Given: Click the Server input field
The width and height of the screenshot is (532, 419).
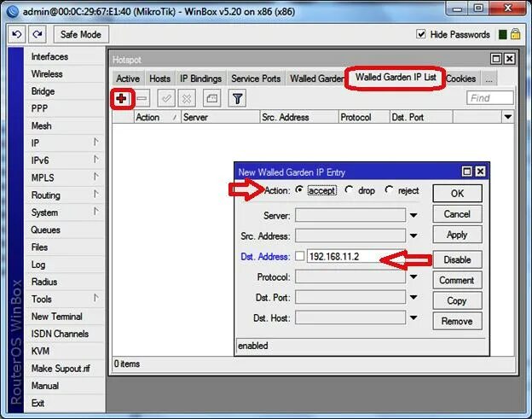Looking at the screenshot, I should click(x=350, y=215).
